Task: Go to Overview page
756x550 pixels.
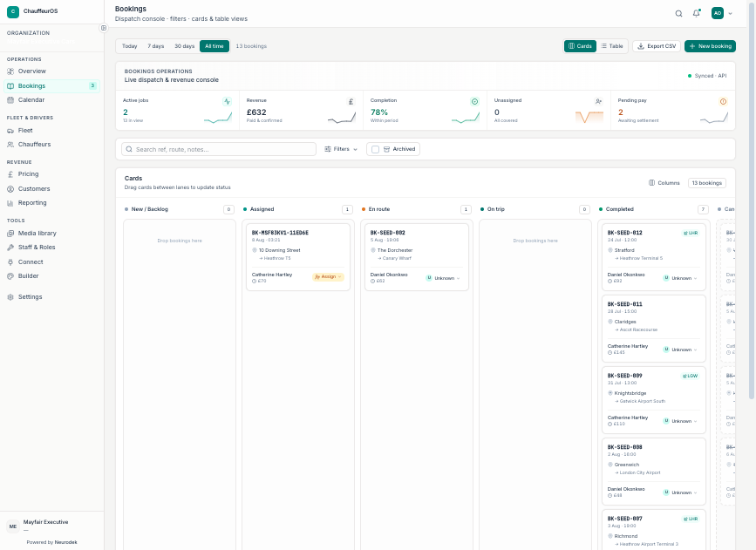Action: (52, 71)
